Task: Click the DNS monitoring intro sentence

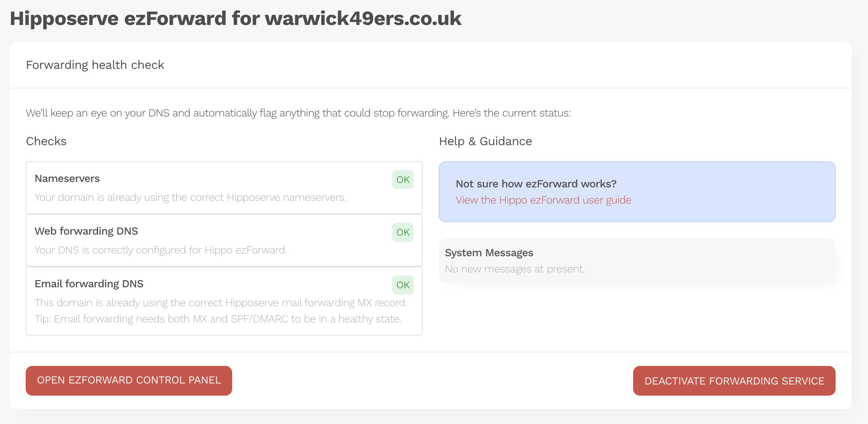Action: point(298,113)
